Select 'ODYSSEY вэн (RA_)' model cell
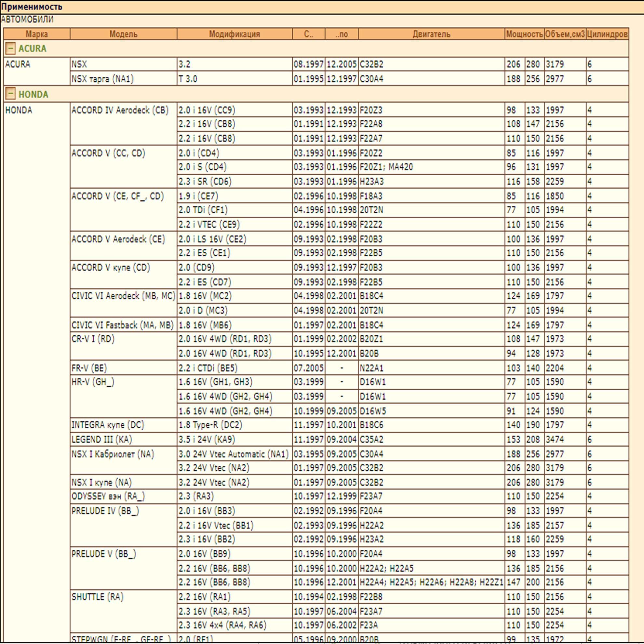The height and width of the screenshot is (644, 644). click(123, 496)
